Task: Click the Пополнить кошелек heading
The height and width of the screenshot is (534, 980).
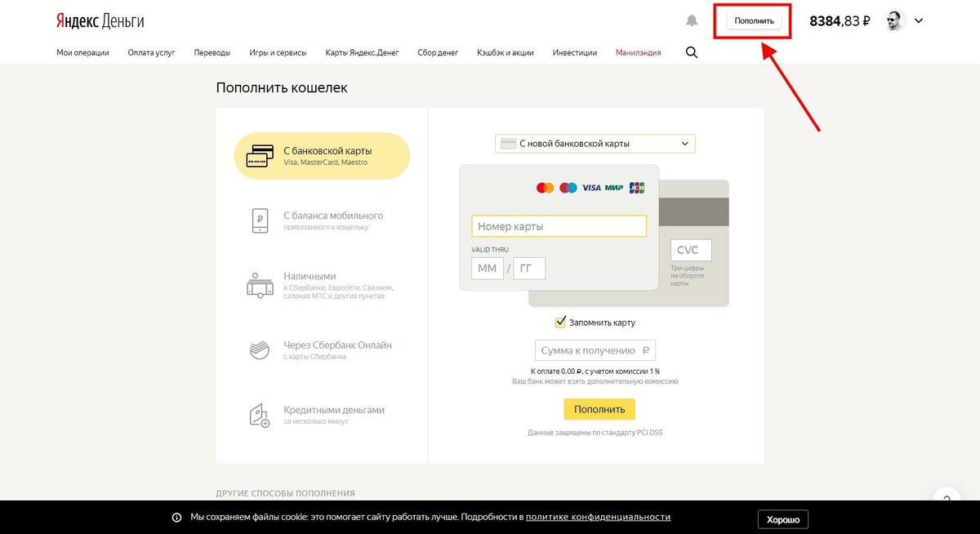Action: coord(282,87)
